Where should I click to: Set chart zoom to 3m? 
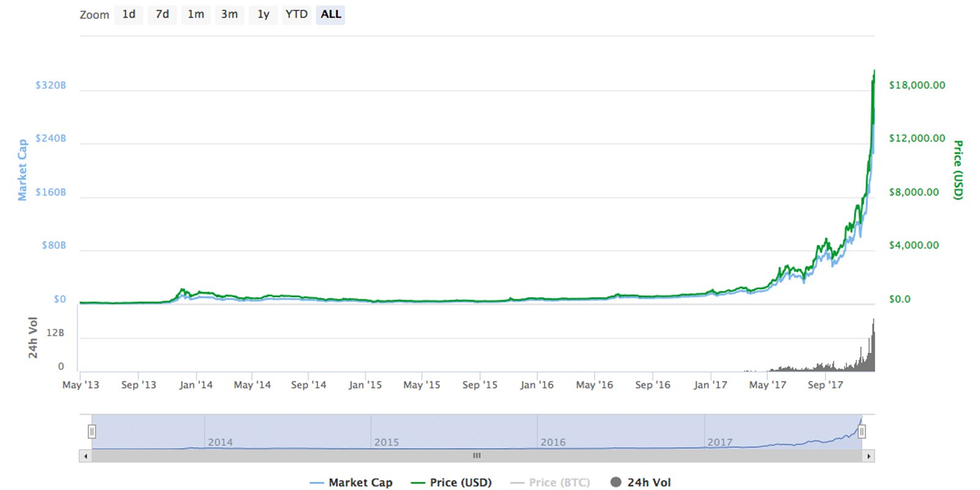pyautogui.click(x=230, y=15)
